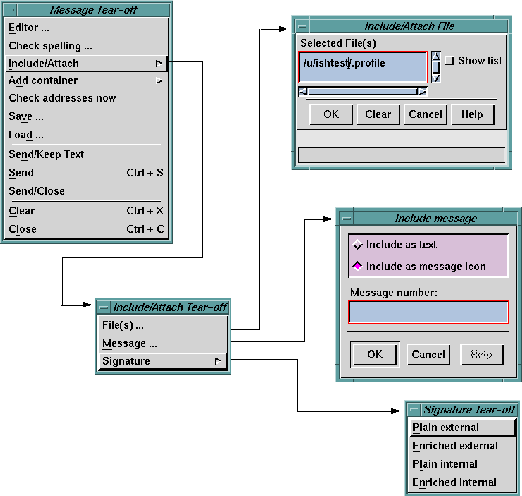The height and width of the screenshot is (496, 522).
Task: Click left arrow of horizontal file scrollbar
Action: 303,91
